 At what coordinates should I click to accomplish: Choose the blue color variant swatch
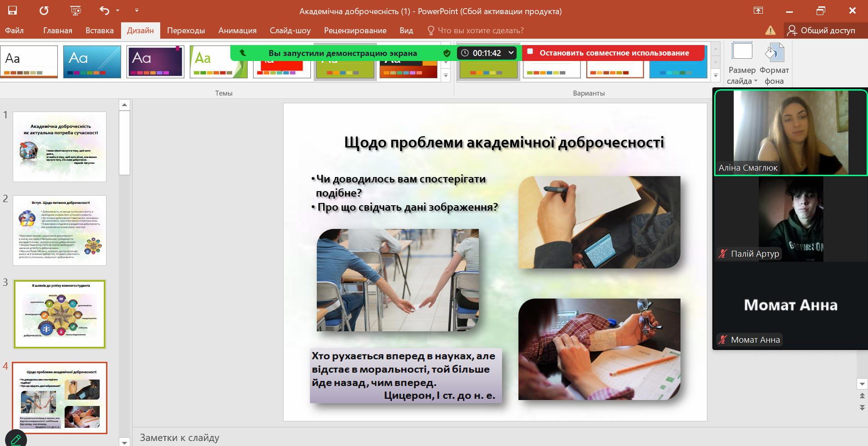678,68
